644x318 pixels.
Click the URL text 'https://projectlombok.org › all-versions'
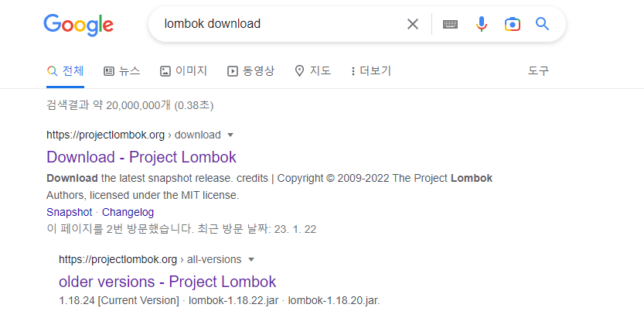[x=150, y=260]
